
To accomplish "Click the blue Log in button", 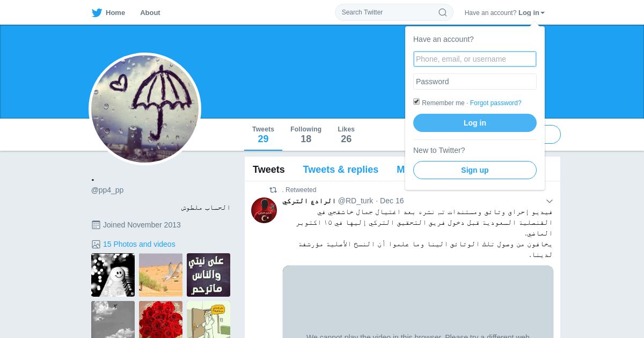I will (475, 123).
